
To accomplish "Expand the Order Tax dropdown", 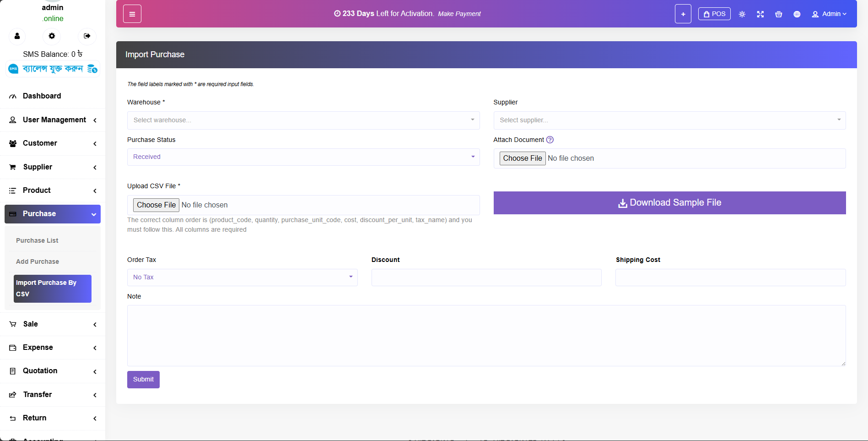I will [x=242, y=277].
